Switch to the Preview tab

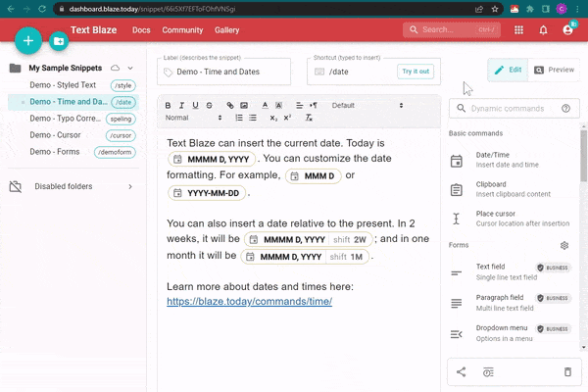[554, 70]
